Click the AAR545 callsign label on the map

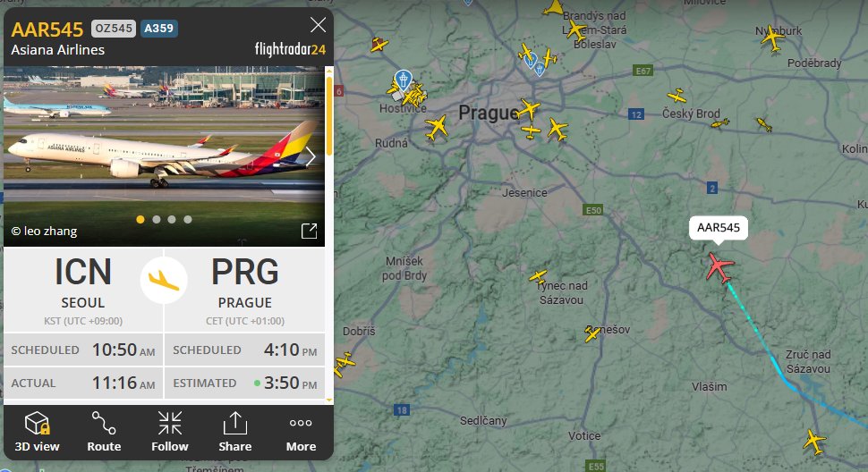pyautogui.click(x=718, y=228)
